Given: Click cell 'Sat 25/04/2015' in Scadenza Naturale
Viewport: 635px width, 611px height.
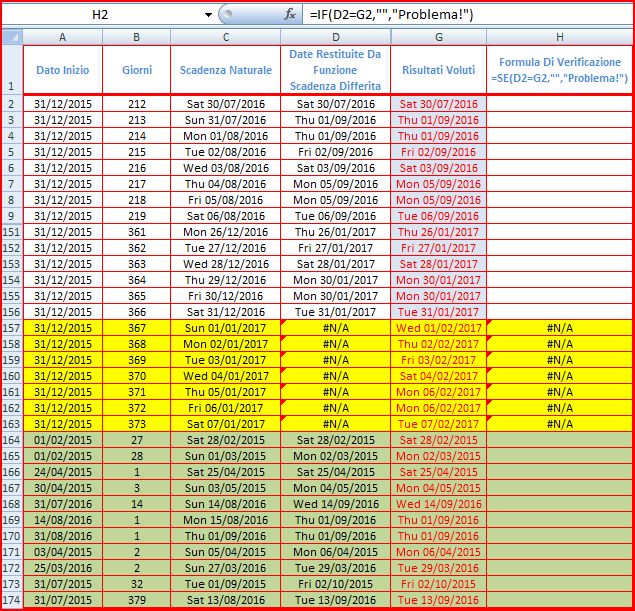Looking at the screenshot, I should click(x=226, y=472).
